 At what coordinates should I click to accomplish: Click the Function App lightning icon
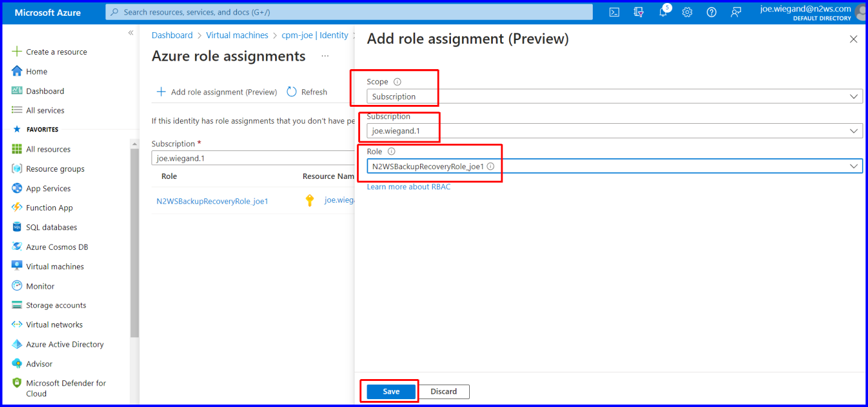tap(17, 207)
